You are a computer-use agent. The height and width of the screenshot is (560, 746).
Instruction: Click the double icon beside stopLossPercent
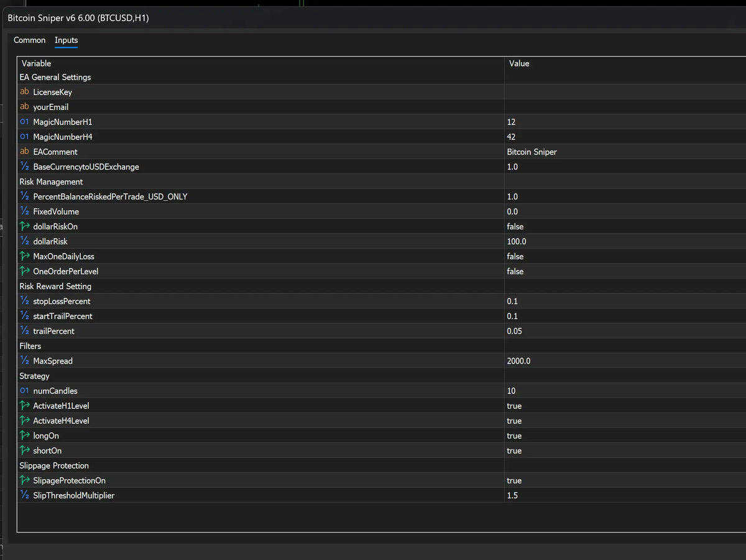click(24, 301)
